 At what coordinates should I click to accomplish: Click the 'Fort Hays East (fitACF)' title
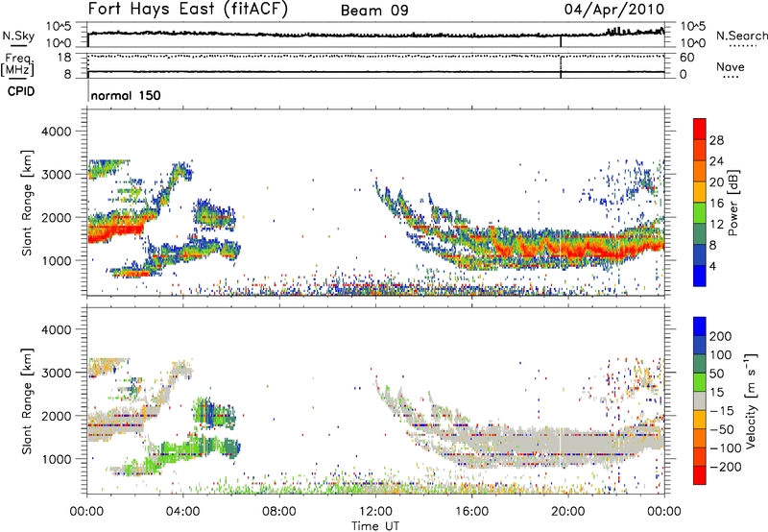tap(188, 10)
